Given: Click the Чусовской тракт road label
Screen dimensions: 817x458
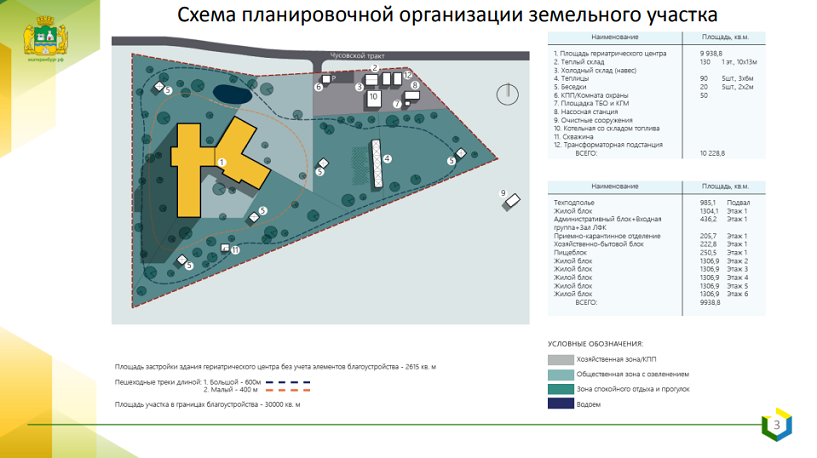Looking at the screenshot, I should [357, 55].
